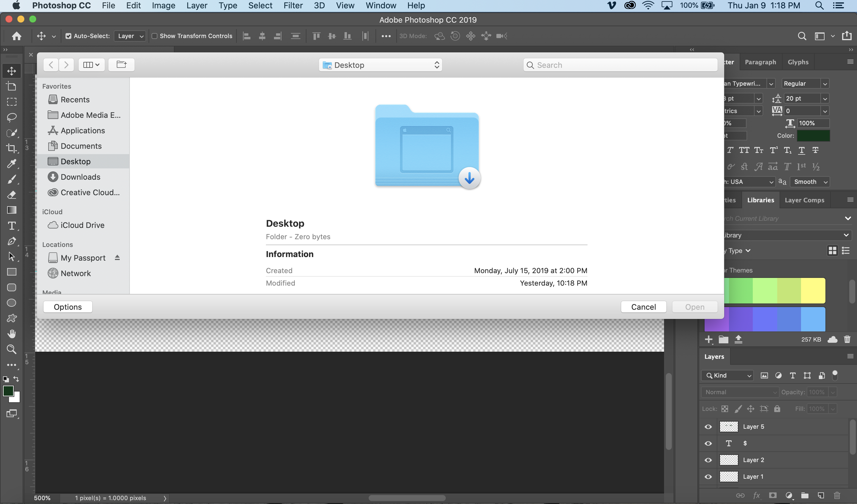The width and height of the screenshot is (857, 504).
Task: Select the Crop tool
Action: click(12, 148)
